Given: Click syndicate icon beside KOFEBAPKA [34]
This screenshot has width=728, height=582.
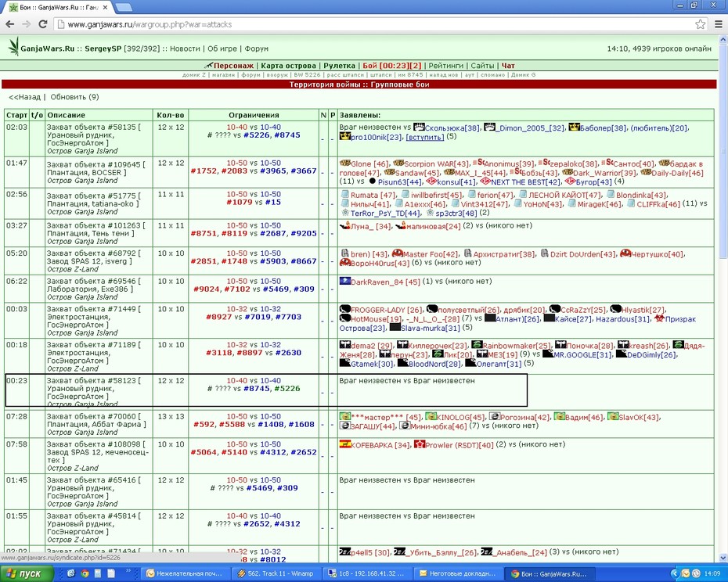Looking at the screenshot, I should click(x=344, y=444).
